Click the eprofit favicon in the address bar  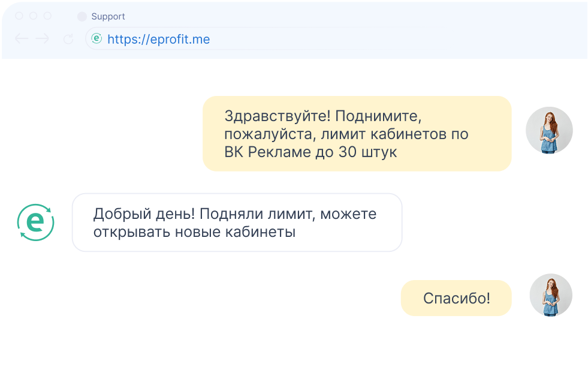(x=97, y=38)
